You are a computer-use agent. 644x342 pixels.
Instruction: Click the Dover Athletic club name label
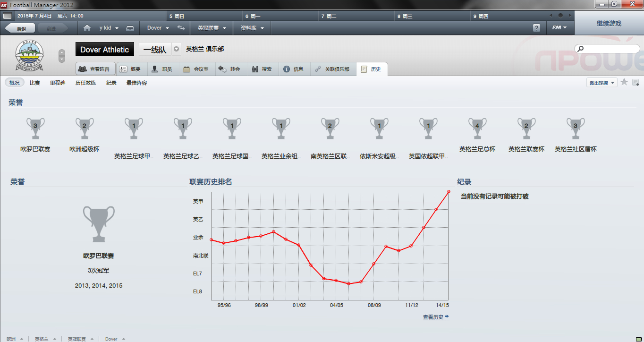tap(104, 50)
